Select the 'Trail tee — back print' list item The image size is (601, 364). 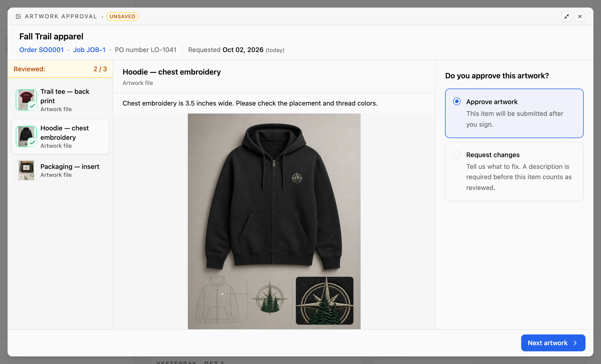[60, 100]
